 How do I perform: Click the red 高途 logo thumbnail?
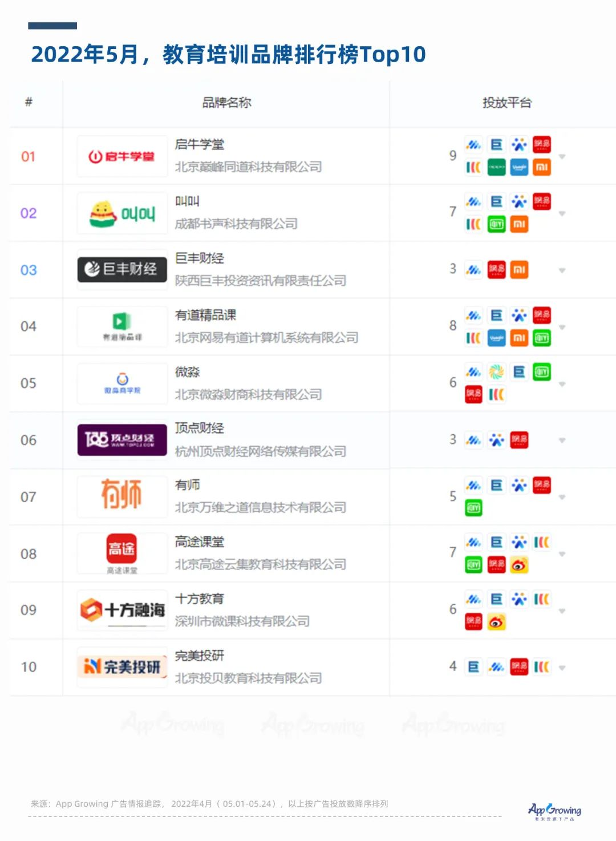pos(122,553)
